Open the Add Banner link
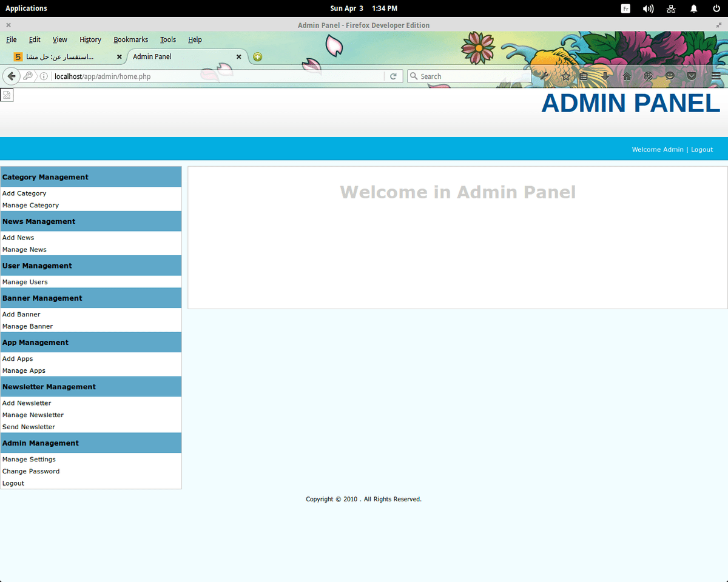 [21, 315]
